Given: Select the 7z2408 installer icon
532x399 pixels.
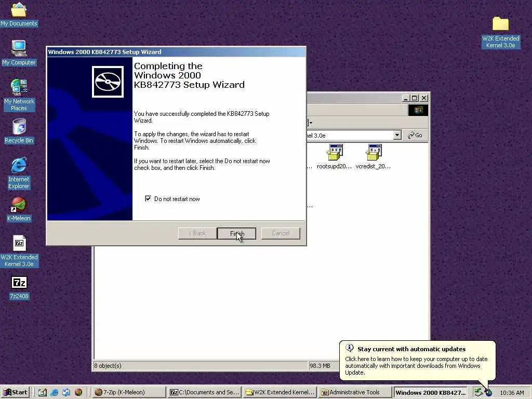Looking at the screenshot, I should pos(19,288).
